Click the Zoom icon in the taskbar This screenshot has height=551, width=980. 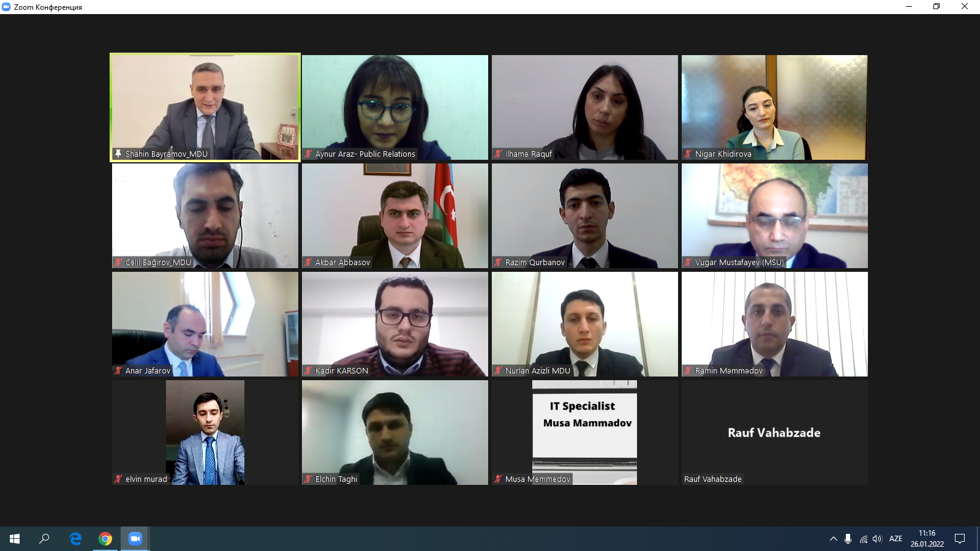pos(135,539)
